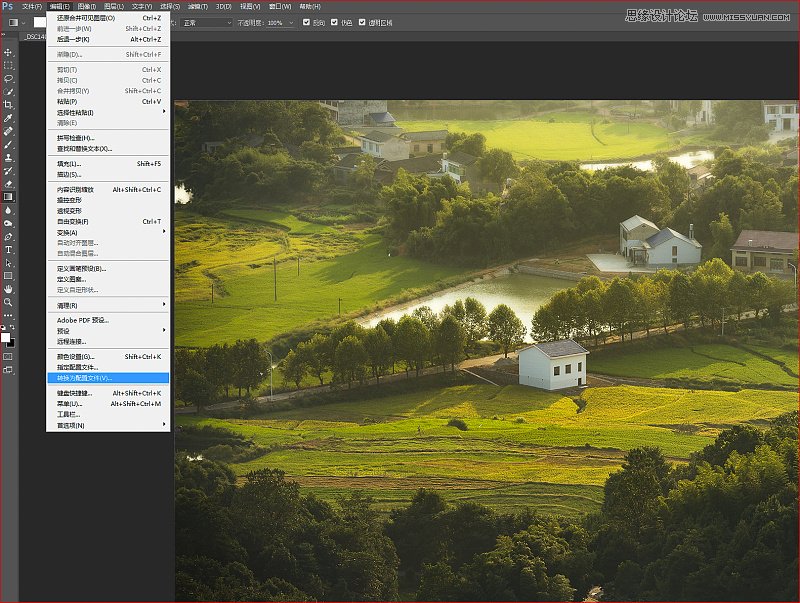Click the opacity 100% value field

(x=276, y=23)
